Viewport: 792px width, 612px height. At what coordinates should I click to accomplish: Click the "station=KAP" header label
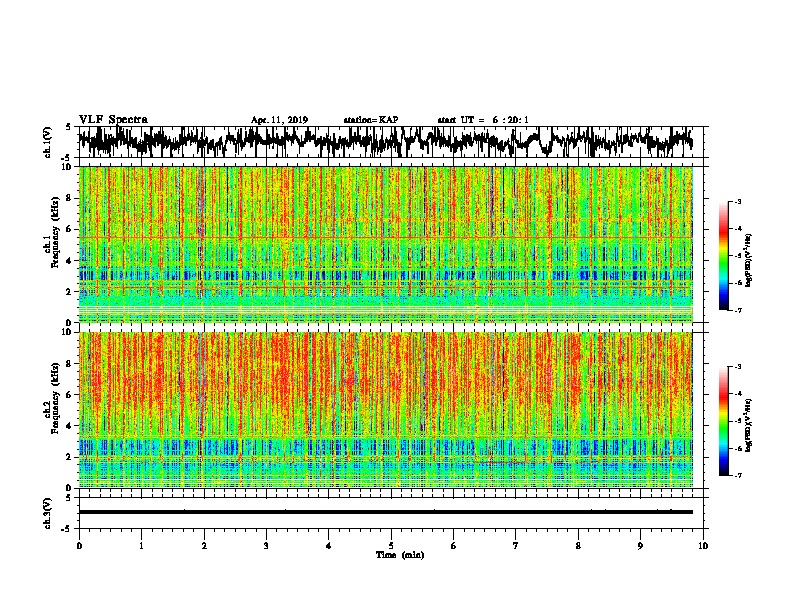tap(370, 120)
